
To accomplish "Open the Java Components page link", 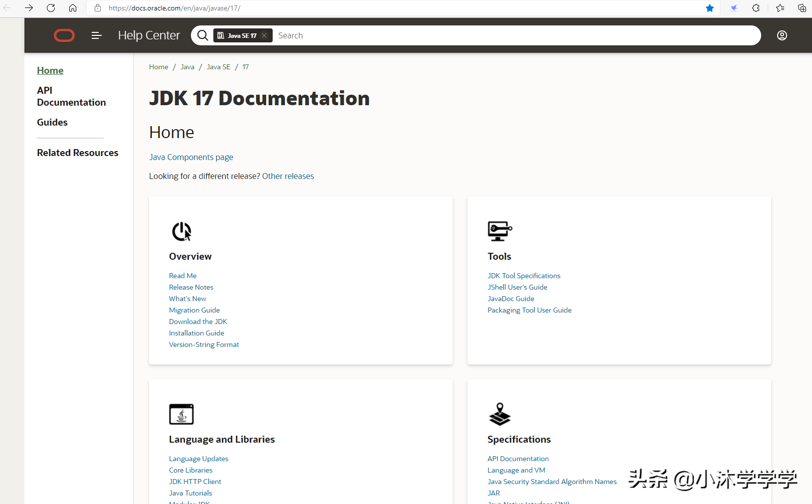I will click(191, 157).
